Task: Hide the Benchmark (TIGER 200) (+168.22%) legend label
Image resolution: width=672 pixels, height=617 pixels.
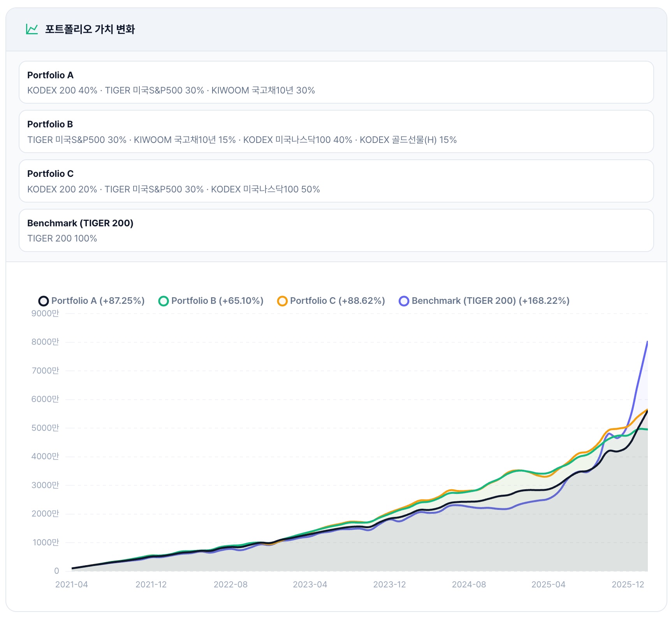Action: pos(490,301)
